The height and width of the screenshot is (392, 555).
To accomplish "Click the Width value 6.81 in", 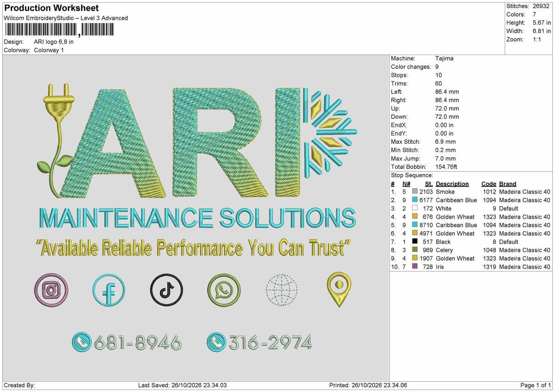I will click(542, 31).
